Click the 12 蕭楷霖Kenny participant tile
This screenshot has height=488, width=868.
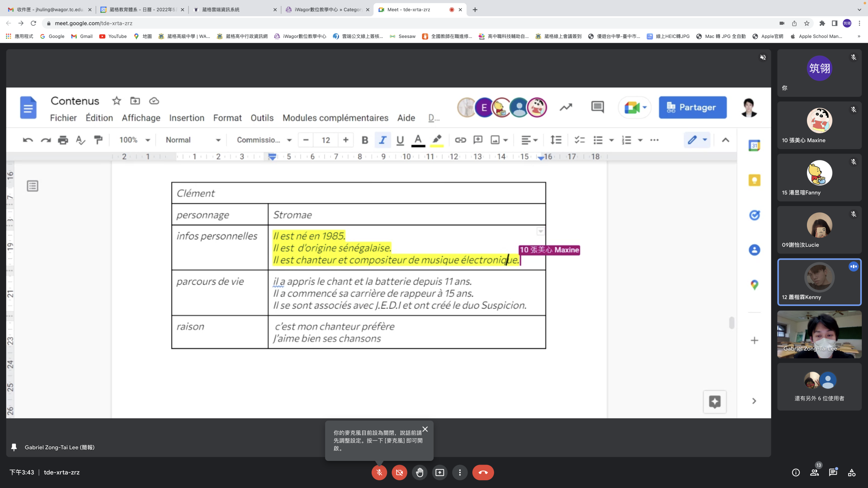(x=819, y=282)
